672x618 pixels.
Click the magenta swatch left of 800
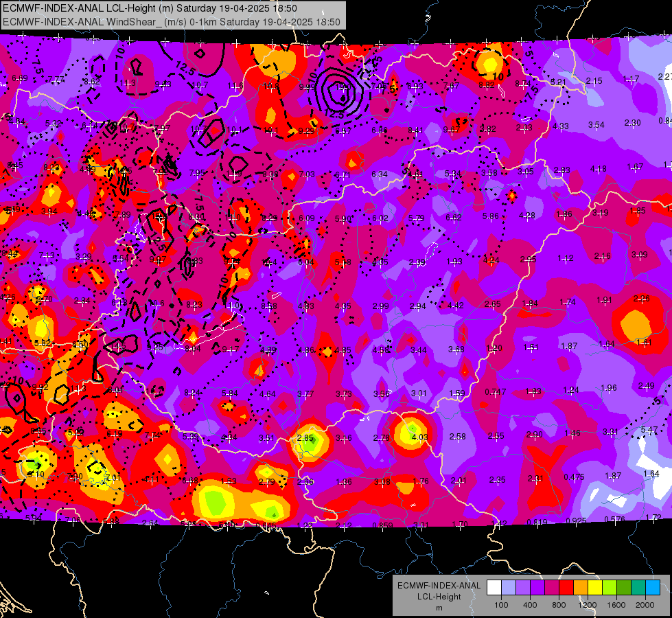pos(552,587)
